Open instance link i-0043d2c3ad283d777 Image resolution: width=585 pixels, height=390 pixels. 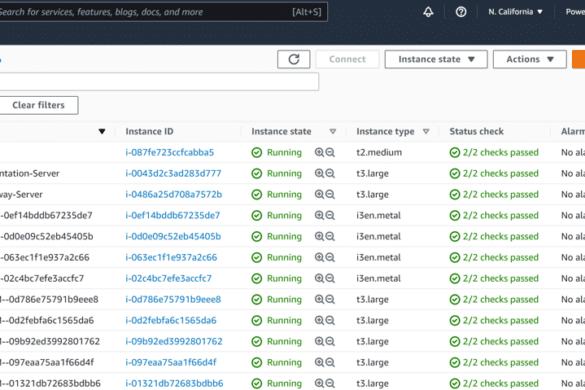click(173, 173)
